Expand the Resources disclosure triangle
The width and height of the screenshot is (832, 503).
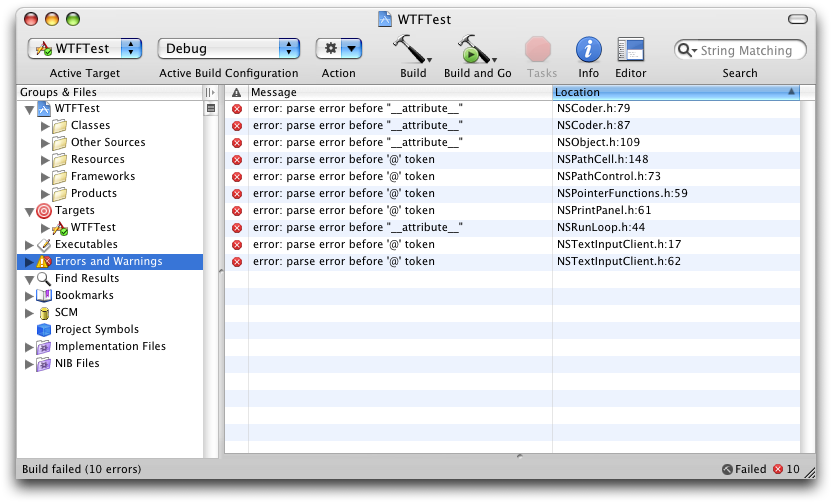[45, 160]
